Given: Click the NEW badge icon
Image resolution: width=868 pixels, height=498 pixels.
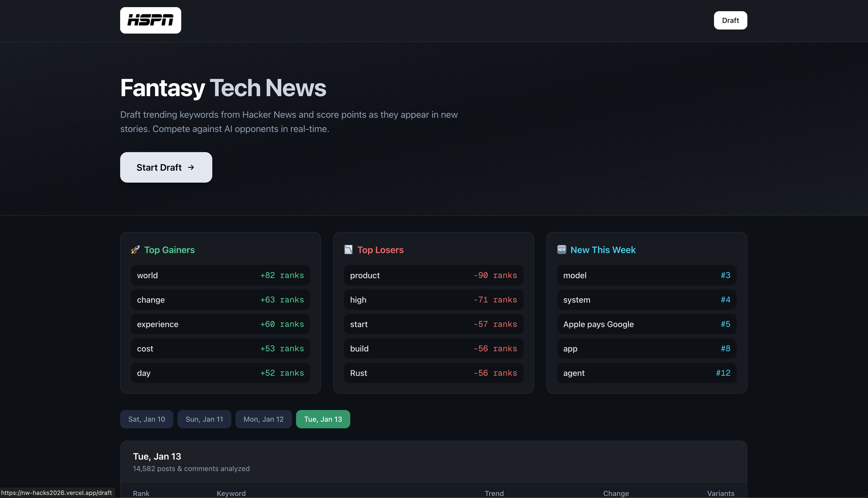Looking at the screenshot, I should (x=561, y=250).
